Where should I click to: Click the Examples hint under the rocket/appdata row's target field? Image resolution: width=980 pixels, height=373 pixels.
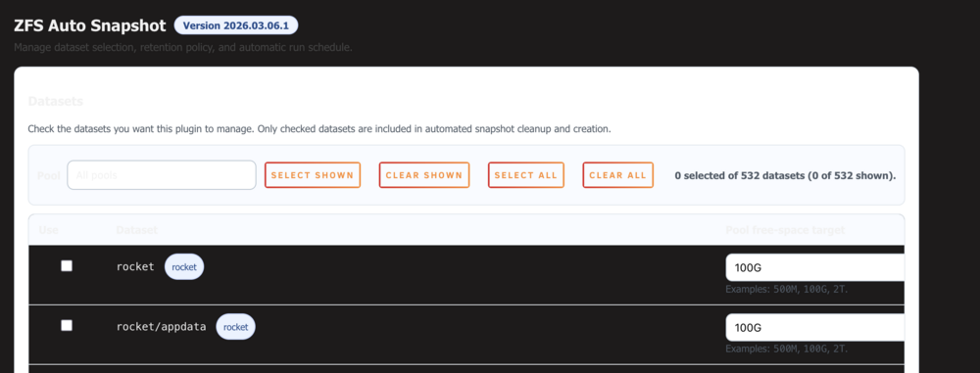[786, 350]
